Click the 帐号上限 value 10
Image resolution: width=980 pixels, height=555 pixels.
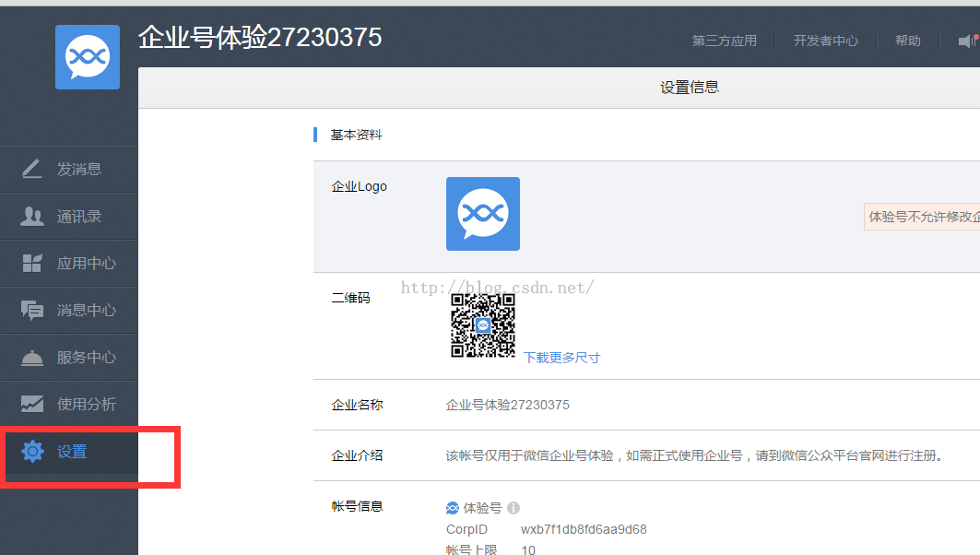click(528, 550)
